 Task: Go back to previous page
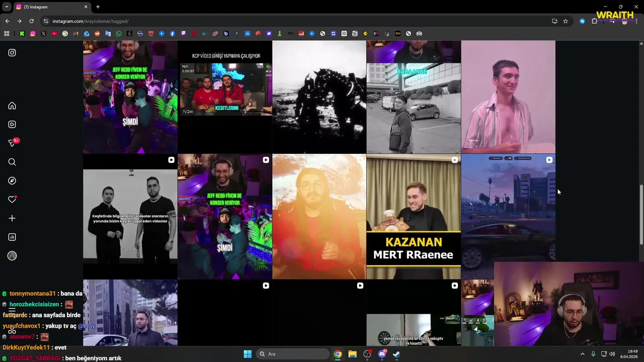pos(7,21)
